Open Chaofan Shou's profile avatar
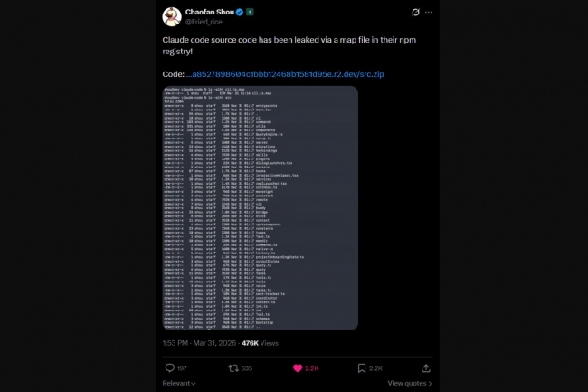The height and width of the screenshot is (392, 588). click(170, 16)
